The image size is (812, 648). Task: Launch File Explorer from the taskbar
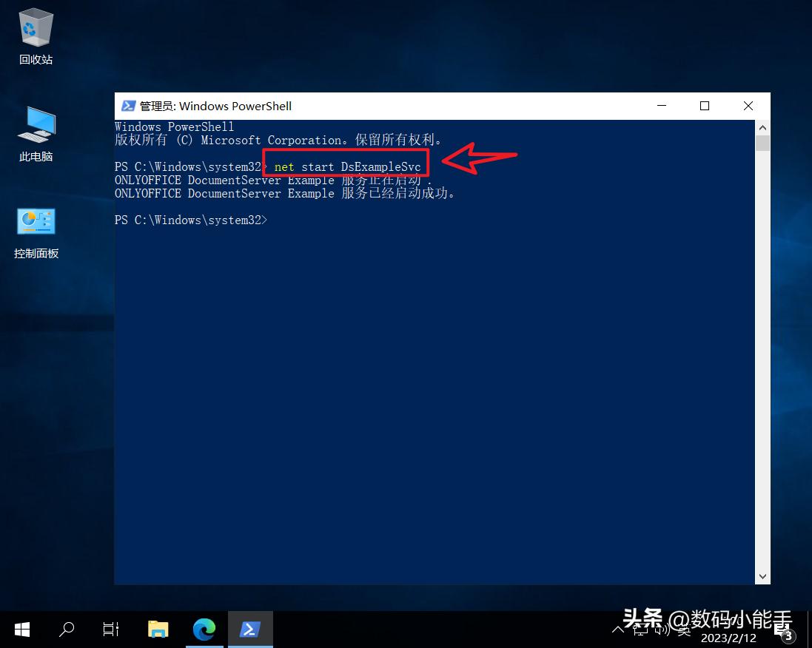coord(158,630)
